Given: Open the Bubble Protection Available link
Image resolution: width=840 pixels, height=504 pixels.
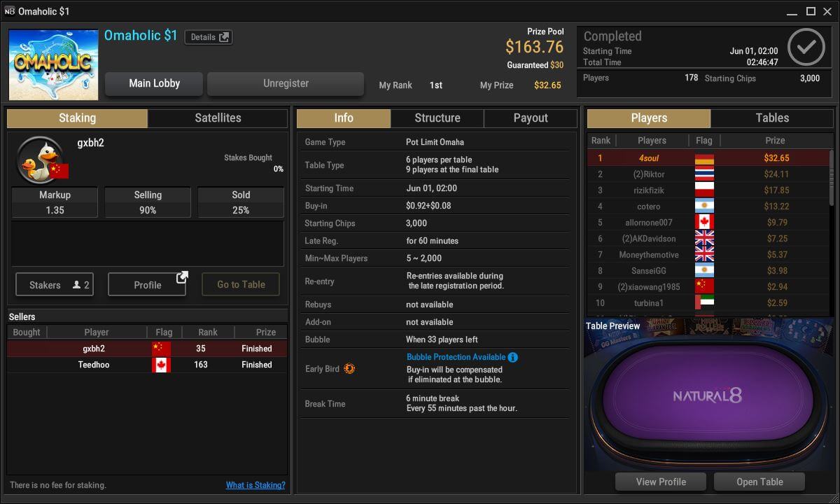Looking at the screenshot, I should (x=456, y=357).
